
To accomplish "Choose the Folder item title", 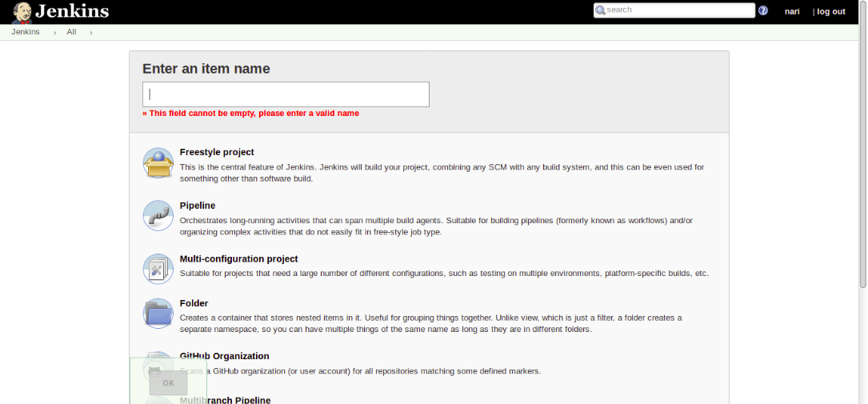I will point(194,303).
